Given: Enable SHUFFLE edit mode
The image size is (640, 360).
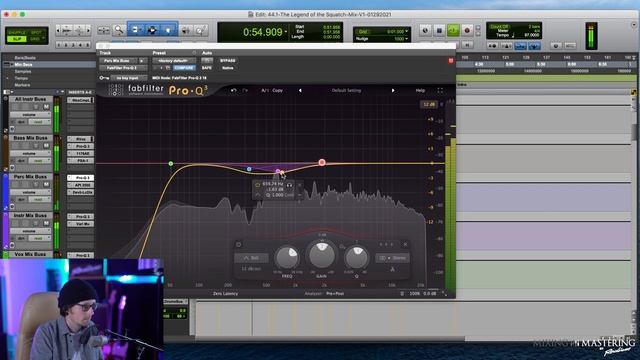Looking at the screenshot, I should (17, 32).
